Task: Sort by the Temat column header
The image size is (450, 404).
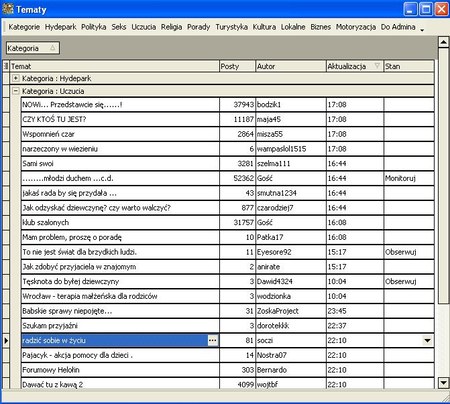Action: pos(115,66)
